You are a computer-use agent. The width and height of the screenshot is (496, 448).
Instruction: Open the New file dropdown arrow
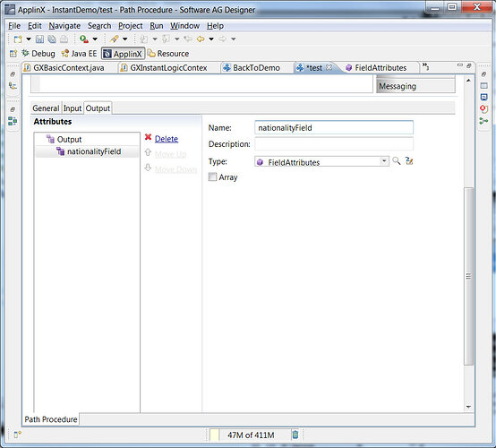click(29, 39)
